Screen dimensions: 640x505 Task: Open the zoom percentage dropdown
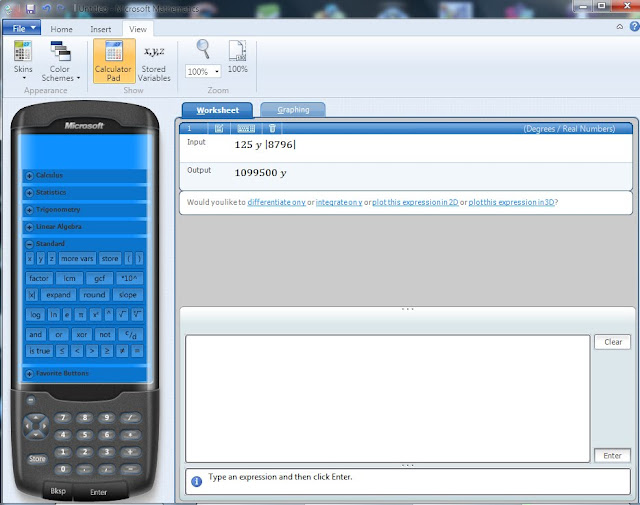217,72
